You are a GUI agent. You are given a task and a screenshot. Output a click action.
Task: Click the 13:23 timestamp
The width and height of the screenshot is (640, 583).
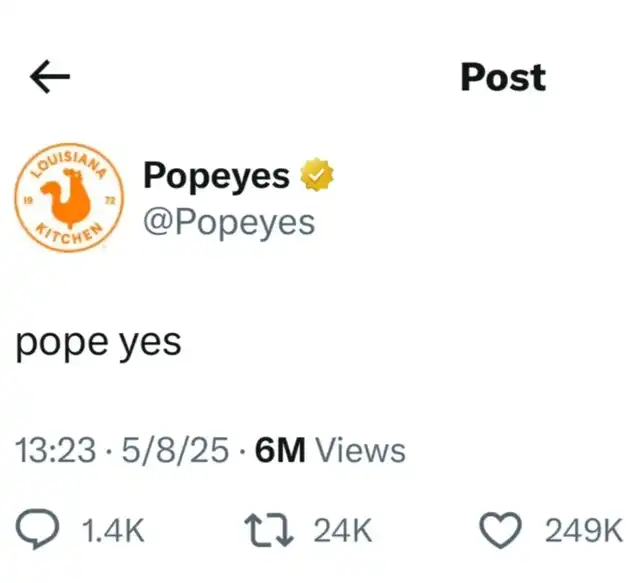pyautogui.click(x=56, y=450)
